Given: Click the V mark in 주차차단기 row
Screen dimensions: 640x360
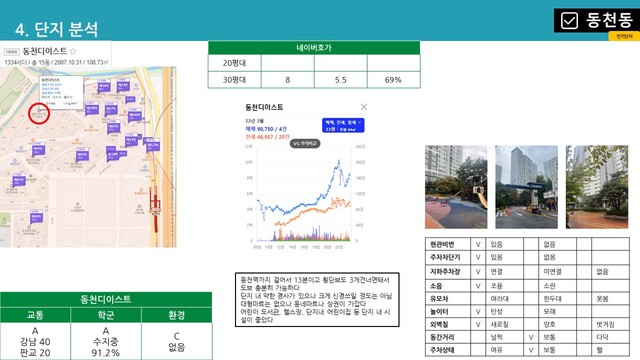Looking at the screenshot, I should pos(478,258).
